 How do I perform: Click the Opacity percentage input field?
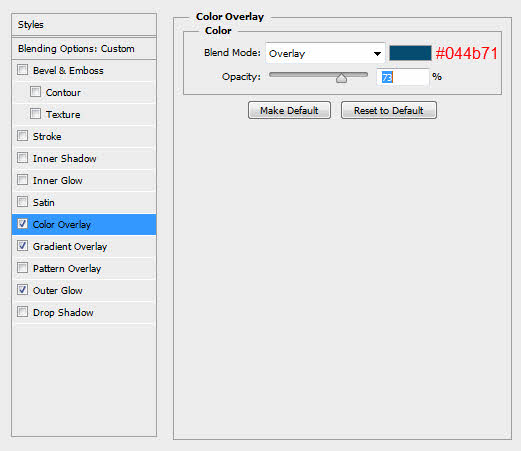[x=403, y=77]
